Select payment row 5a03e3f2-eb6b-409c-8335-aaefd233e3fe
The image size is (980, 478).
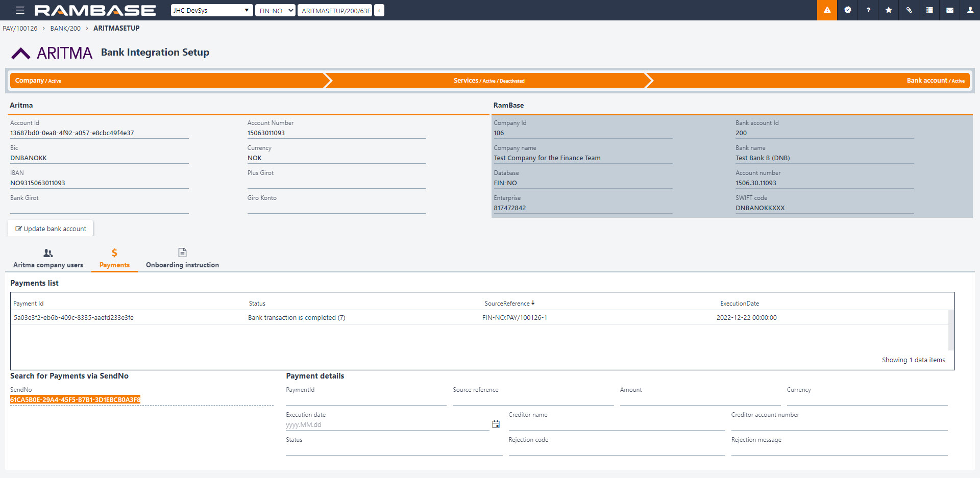480,317
